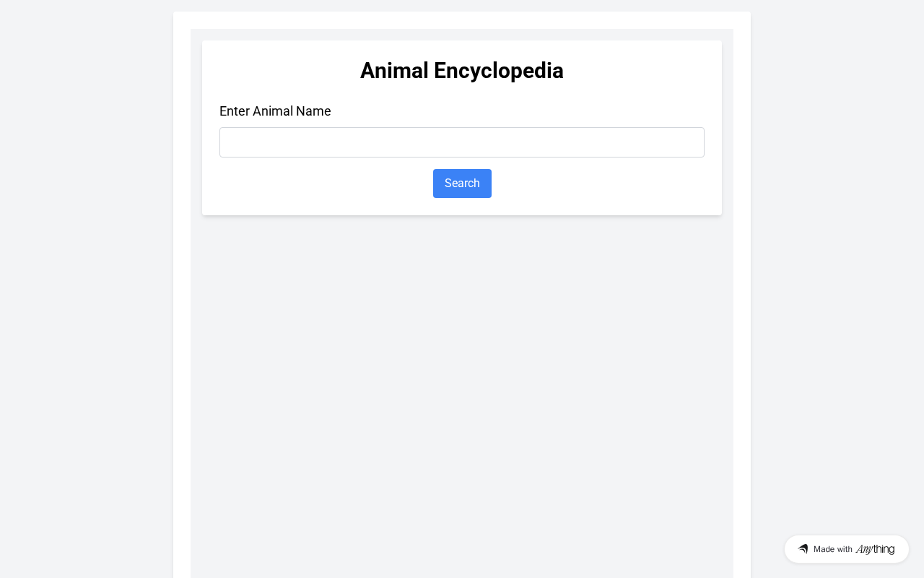Click the word "Name" in the field label

pos(313,111)
